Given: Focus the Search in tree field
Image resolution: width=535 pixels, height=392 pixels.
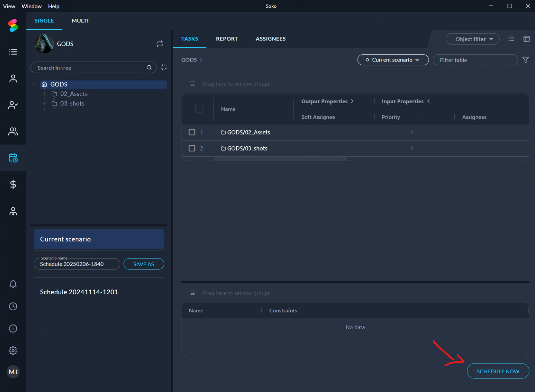Looking at the screenshot, I should click(x=94, y=67).
